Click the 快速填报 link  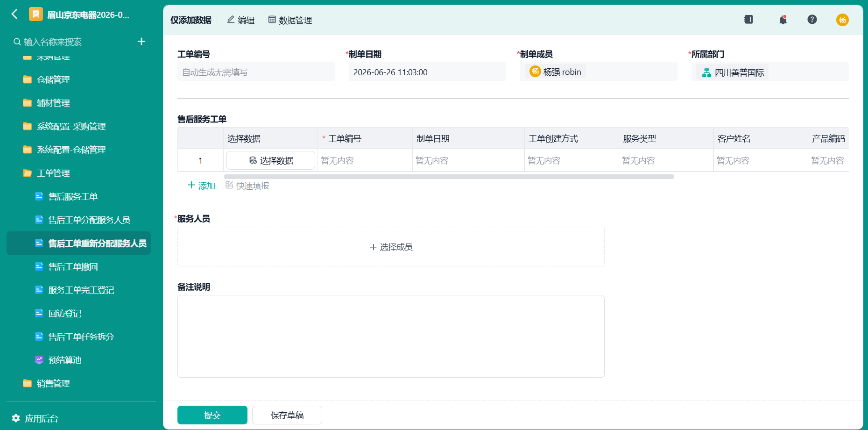coord(247,186)
